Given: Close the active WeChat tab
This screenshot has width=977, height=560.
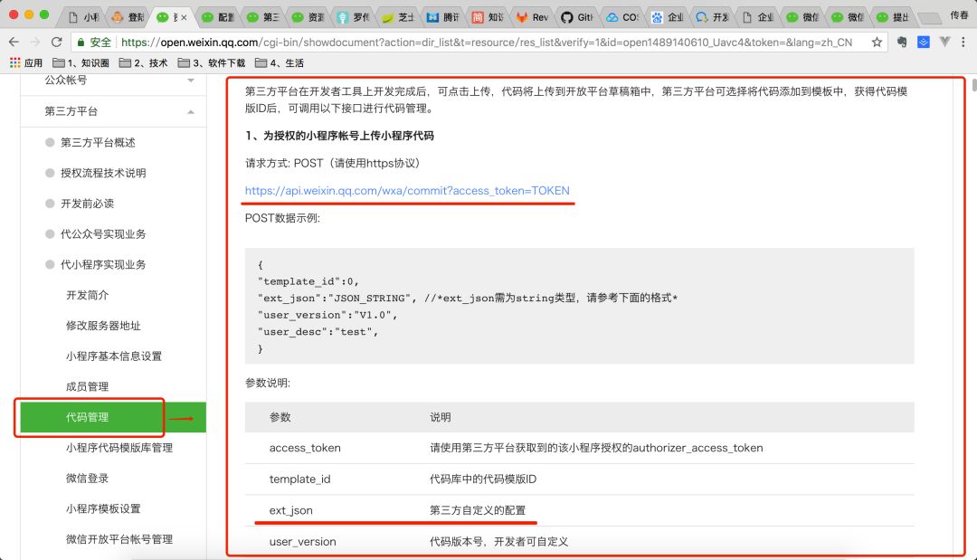Looking at the screenshot, I should click(184, 17).
